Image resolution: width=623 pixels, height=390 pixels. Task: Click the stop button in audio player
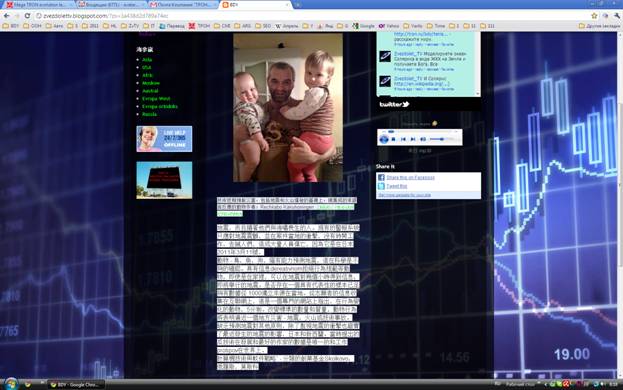click(x=393, y=139)
